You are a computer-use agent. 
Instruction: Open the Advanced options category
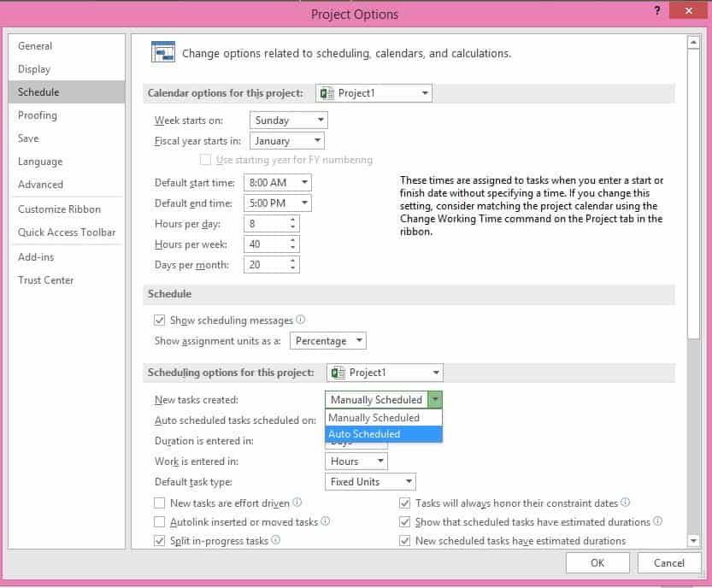point(41,185)
